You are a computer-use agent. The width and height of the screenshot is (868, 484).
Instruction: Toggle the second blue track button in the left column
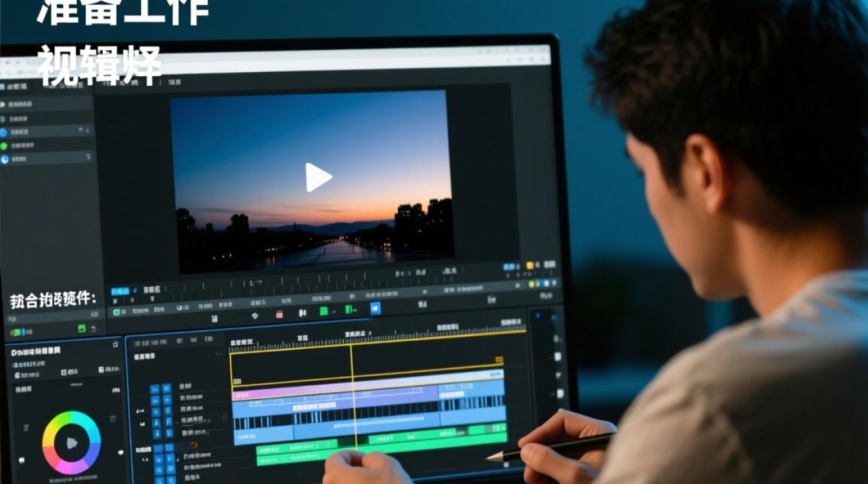pos(155,400)
